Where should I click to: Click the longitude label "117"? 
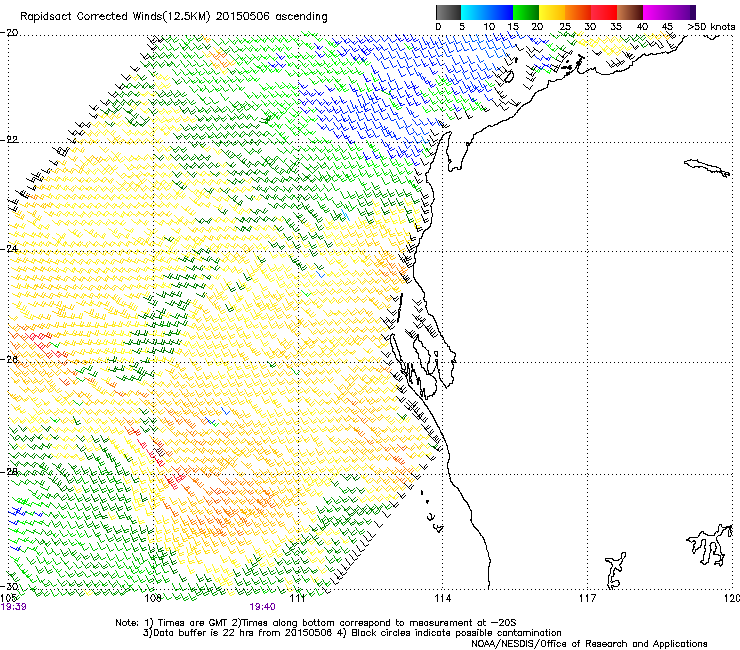click(588, 599)
